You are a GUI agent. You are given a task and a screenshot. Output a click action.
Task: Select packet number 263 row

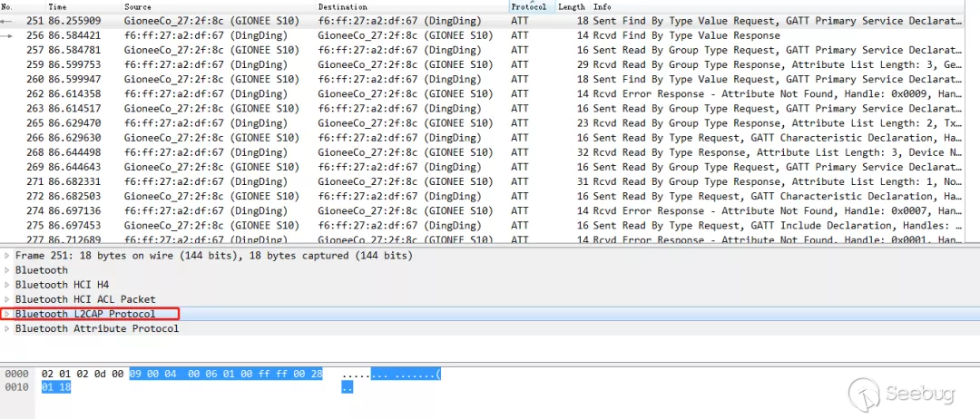tap(483, 109)
